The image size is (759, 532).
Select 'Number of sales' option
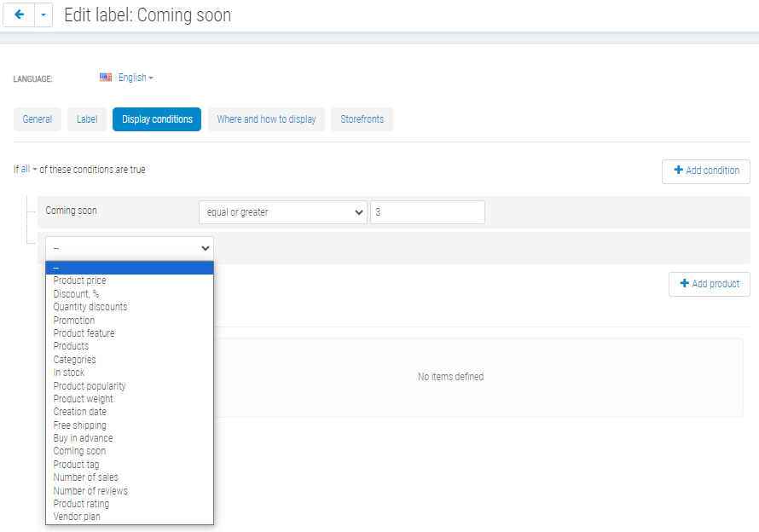(130, 477)
